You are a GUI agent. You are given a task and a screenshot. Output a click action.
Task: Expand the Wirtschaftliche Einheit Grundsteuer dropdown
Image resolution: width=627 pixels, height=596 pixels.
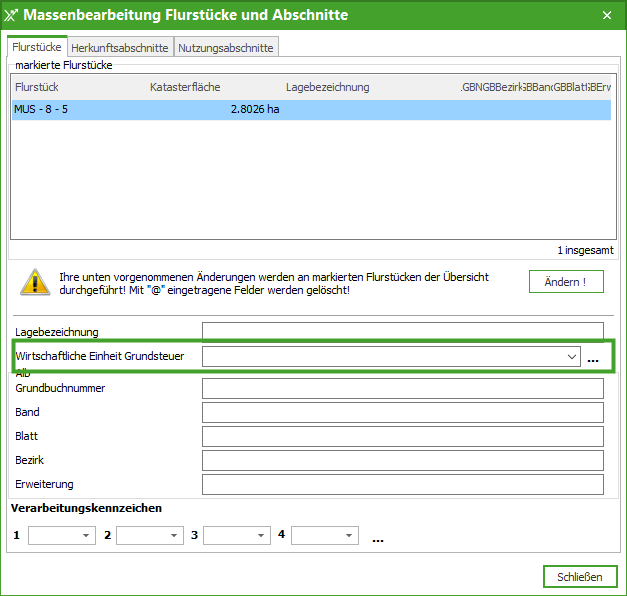click(572, 356)
